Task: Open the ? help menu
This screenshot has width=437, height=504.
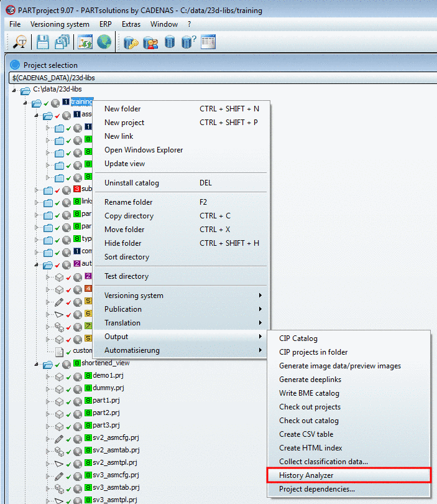Action: click(x=189, y=24)
